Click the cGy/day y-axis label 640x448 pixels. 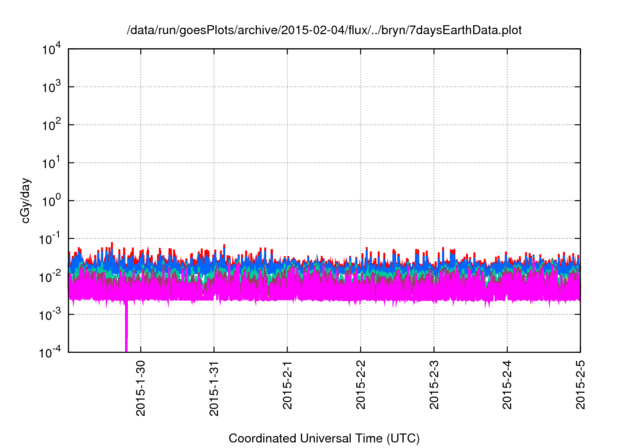point(25,200)
